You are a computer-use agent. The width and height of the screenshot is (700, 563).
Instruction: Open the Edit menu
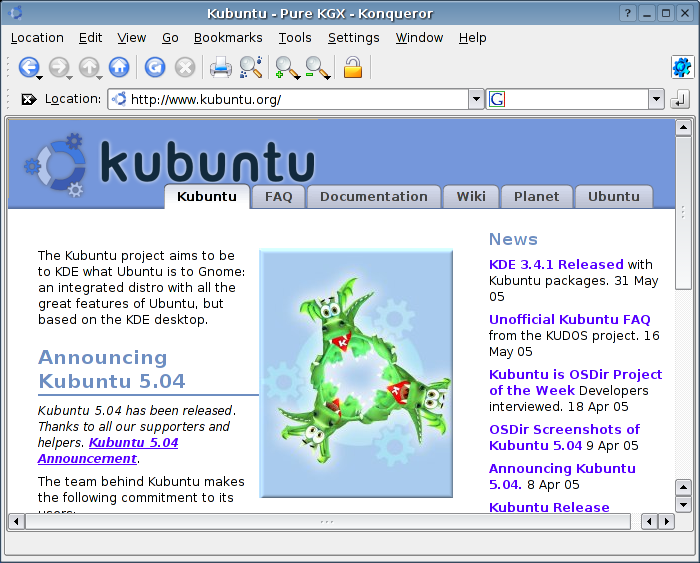coord(91,38)
